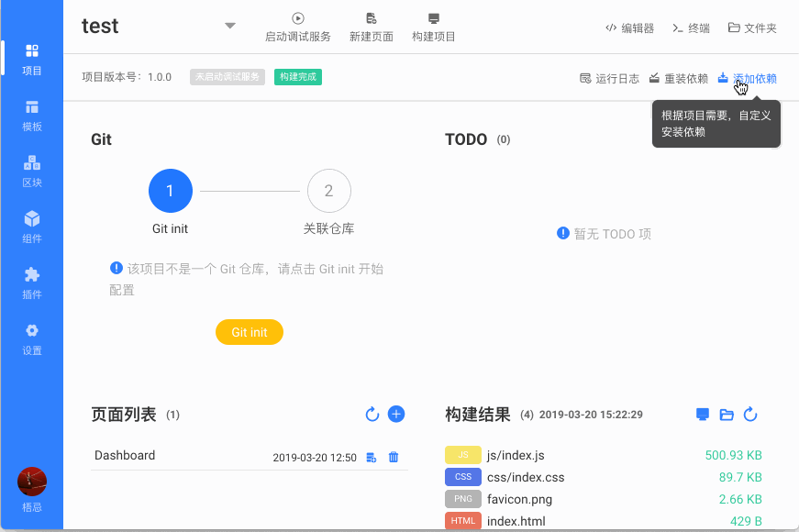Click the monitor icon in 构建结果 header

(703, 415)
